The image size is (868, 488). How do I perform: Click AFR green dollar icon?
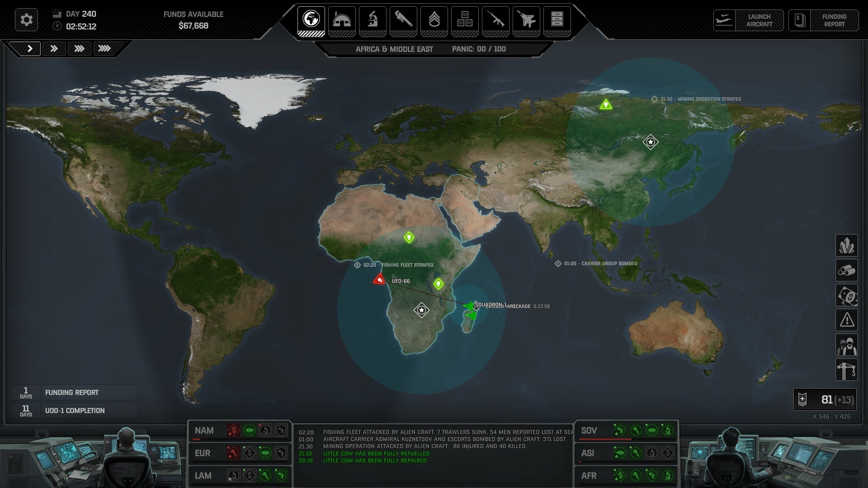(x=620, y=475)
